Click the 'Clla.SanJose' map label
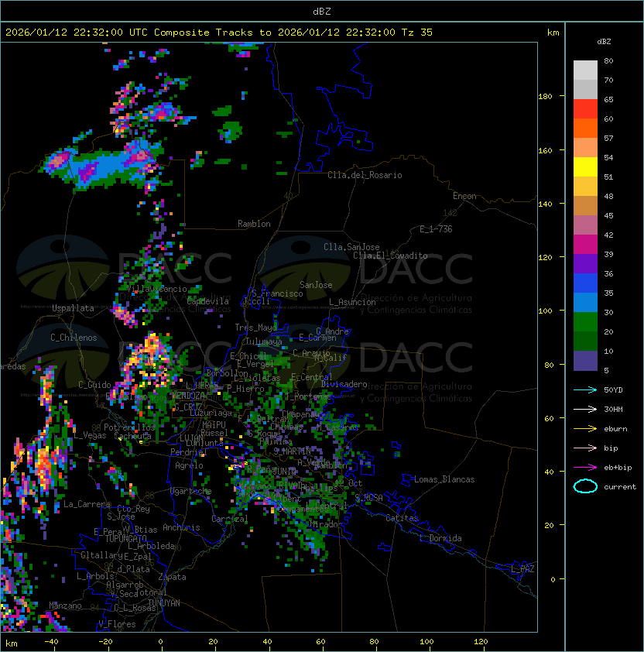 [351, 247]
